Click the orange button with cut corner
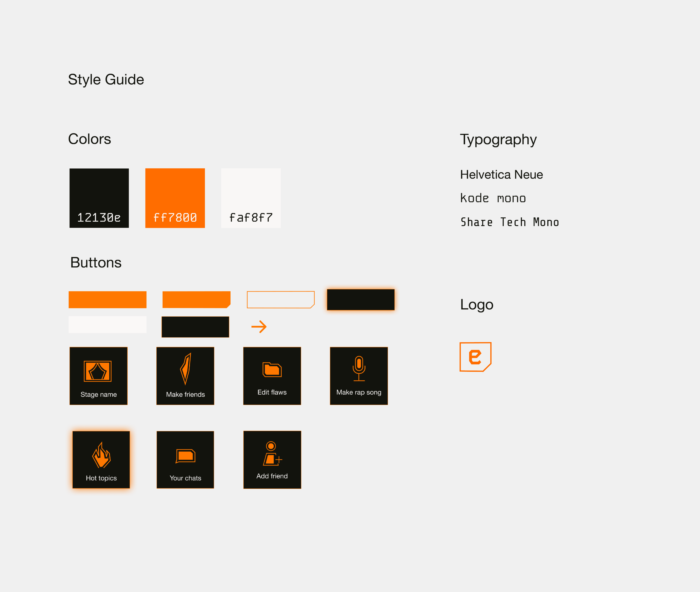The height and width of the screenshot is (592, 700). pos(196,300)
